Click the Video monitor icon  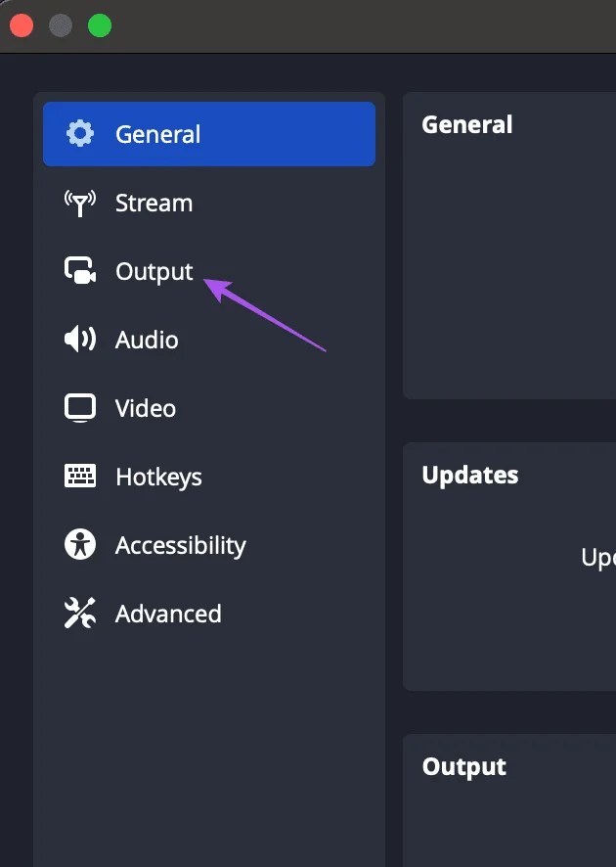(80, 408)
